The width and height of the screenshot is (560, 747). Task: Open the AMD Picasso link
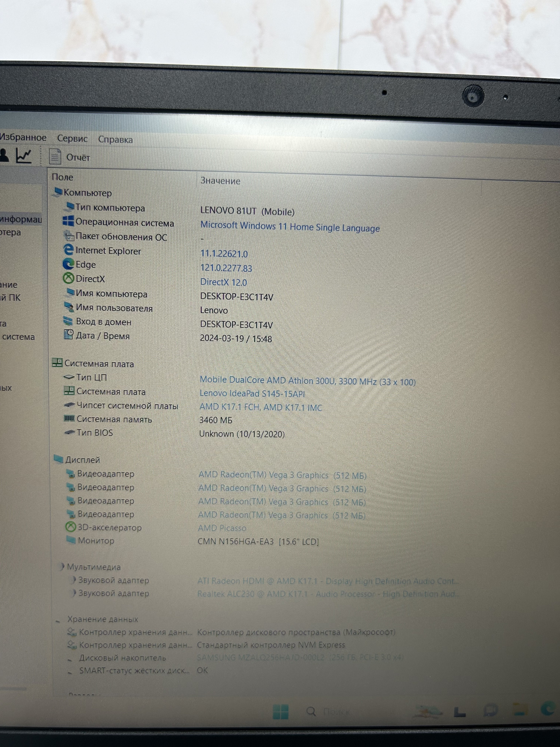coord(222,528)
